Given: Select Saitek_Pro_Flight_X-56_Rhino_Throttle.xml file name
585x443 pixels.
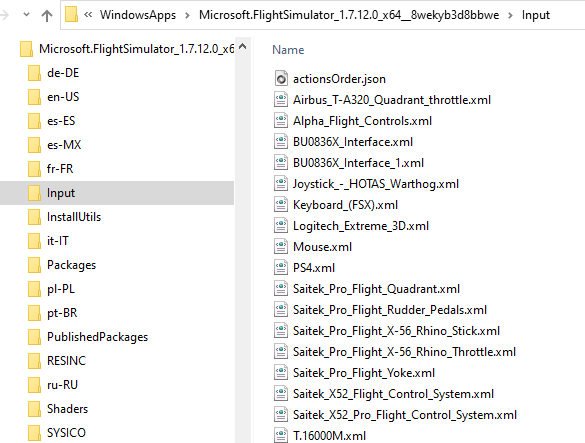Looking at the screenshot, I should (404, 352).
